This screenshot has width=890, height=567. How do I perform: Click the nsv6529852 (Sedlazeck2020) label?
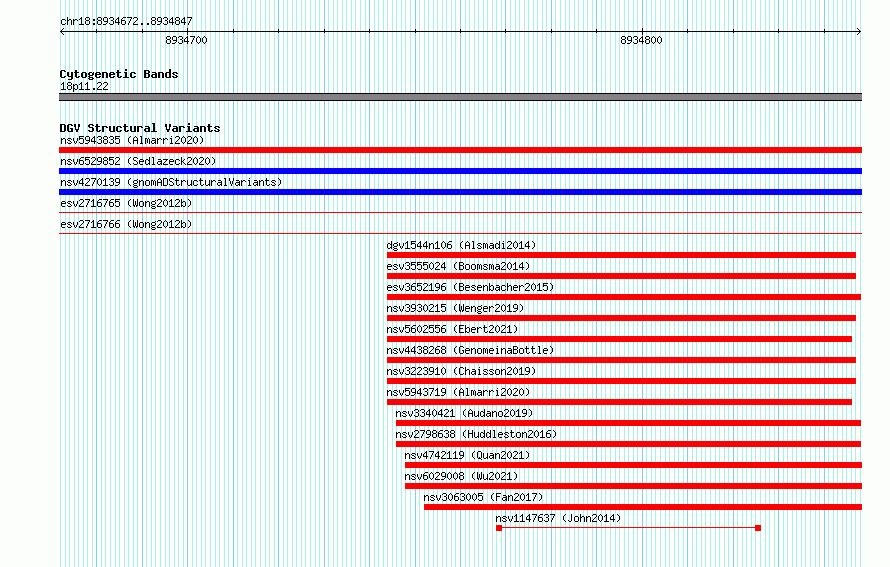click(138, 161)
